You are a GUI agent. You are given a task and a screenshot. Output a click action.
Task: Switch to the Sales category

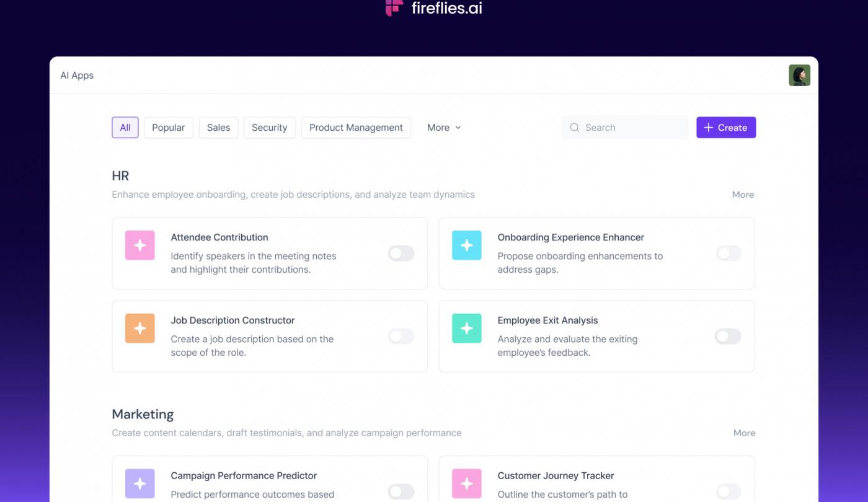[x=218, y=128]
